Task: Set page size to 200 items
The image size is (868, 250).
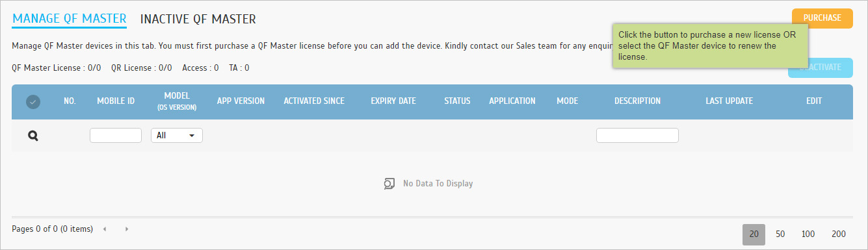Action: (x=839, y=234)
